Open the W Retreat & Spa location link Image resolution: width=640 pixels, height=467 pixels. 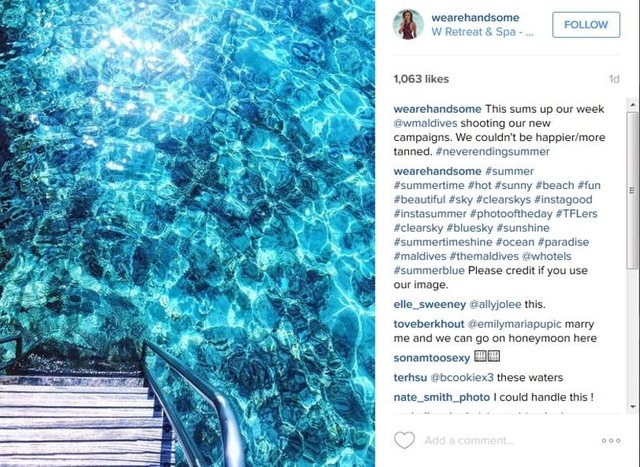click(x=482, y=32)
